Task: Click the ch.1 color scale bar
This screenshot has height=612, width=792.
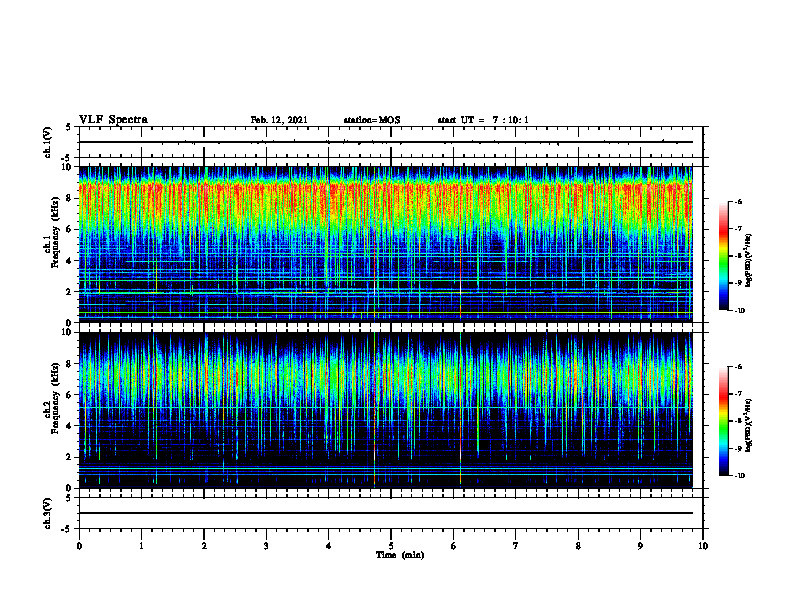Action: pyautogui.click(x=724, y=256)
